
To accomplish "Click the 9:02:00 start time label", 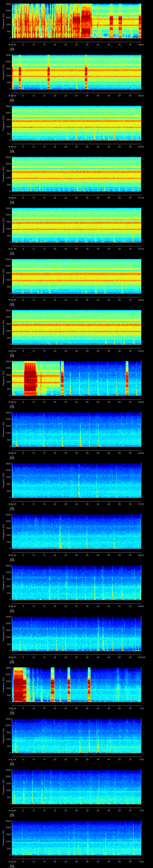I will (x=12, y=810).
